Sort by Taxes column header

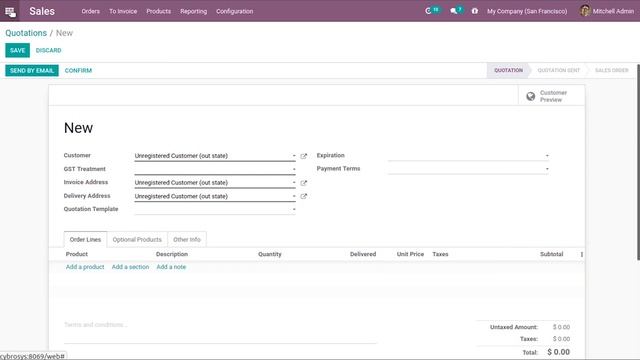(440, 254)
